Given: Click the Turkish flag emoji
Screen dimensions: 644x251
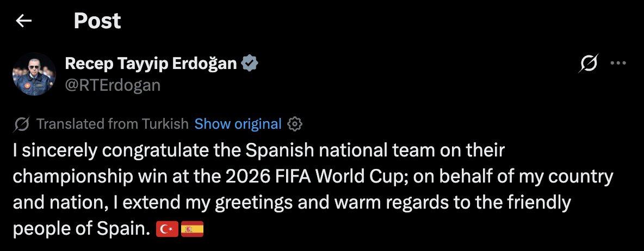Looking at the screenshot, I should [167, 229].
